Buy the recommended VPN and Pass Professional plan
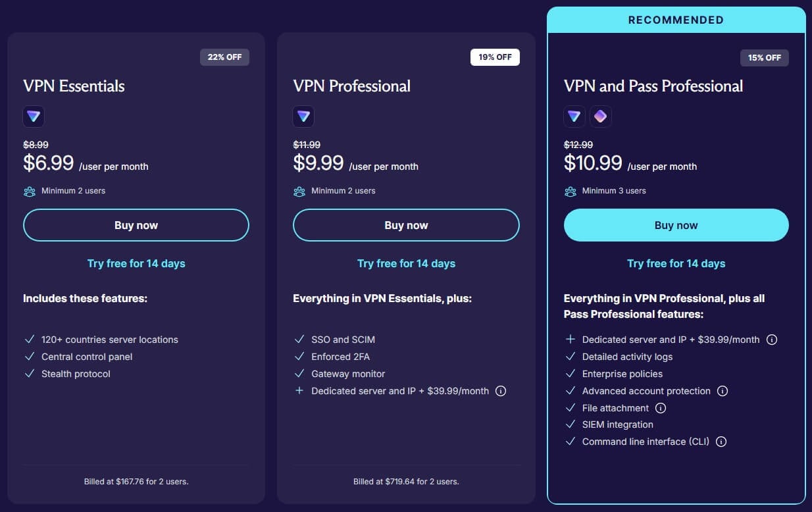 click(676, 225)
